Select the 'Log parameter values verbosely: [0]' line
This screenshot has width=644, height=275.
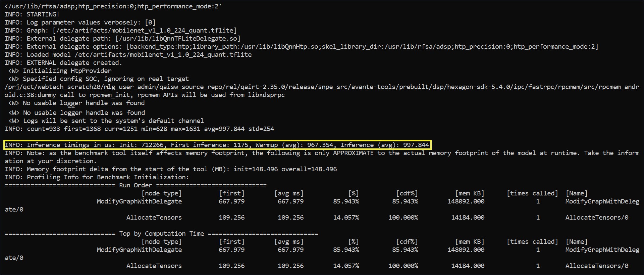point(80,22)
